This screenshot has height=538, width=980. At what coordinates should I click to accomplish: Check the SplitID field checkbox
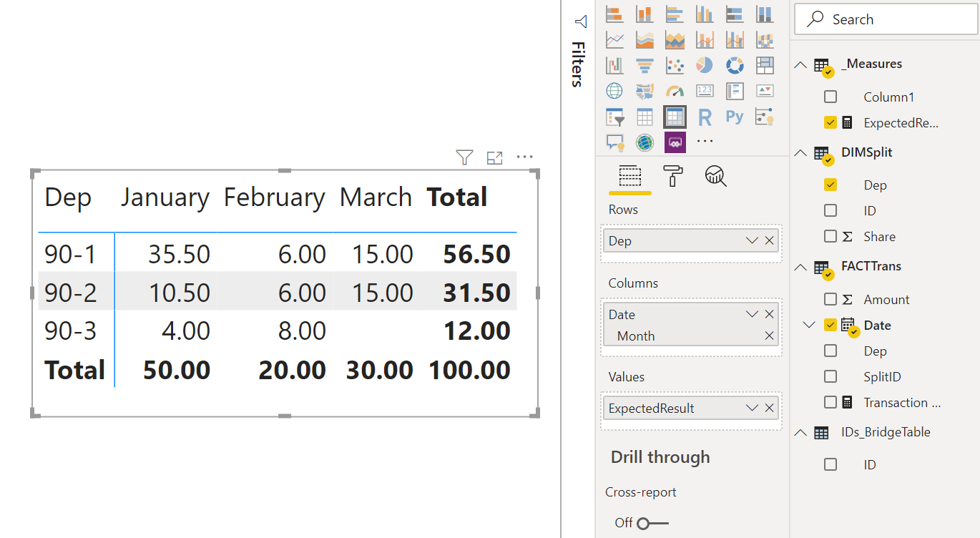click(830, 376)
